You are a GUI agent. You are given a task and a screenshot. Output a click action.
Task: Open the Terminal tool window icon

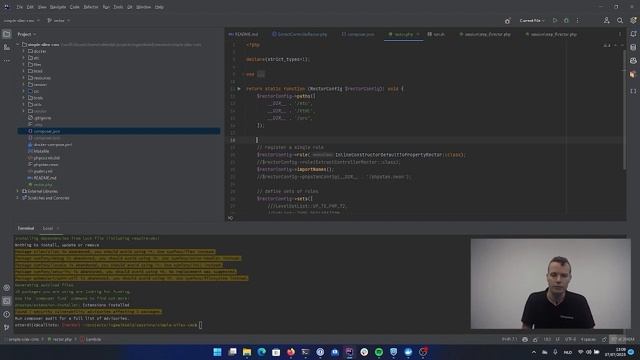[x=7, y=301]
